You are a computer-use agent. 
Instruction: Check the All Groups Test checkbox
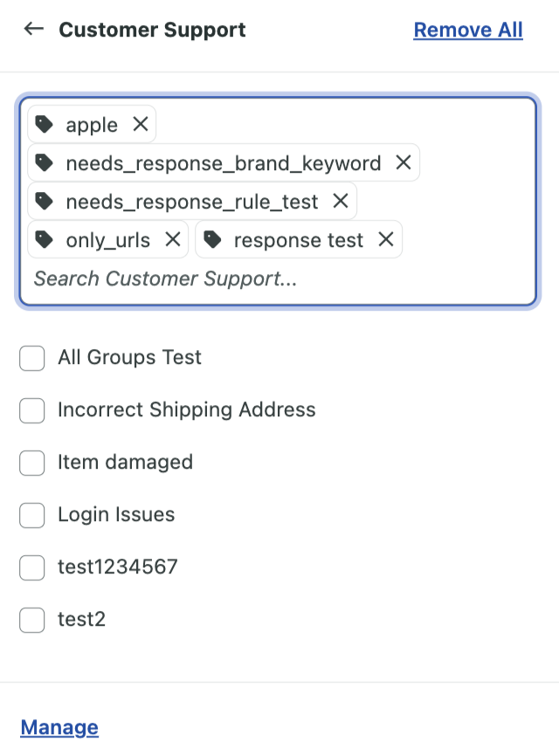click(x=31, y=358)
